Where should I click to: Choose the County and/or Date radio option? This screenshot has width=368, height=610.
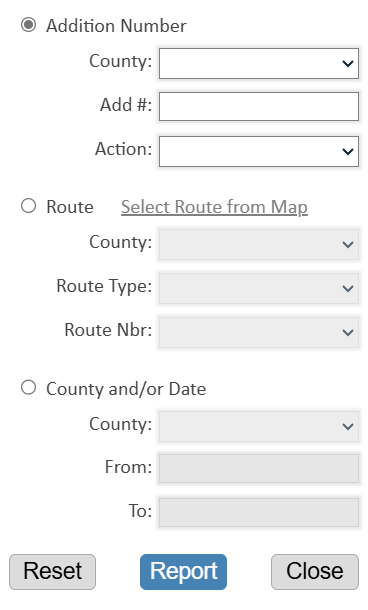[28, 387]
